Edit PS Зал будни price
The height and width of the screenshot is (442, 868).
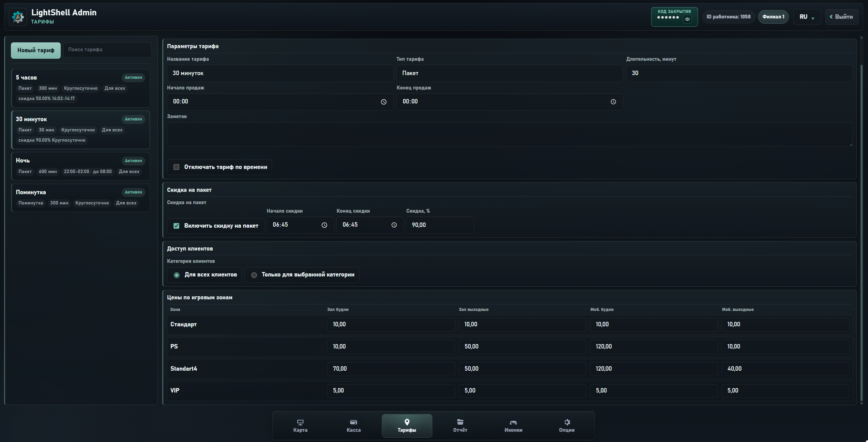pyautogui.click(x=391, y=347)
